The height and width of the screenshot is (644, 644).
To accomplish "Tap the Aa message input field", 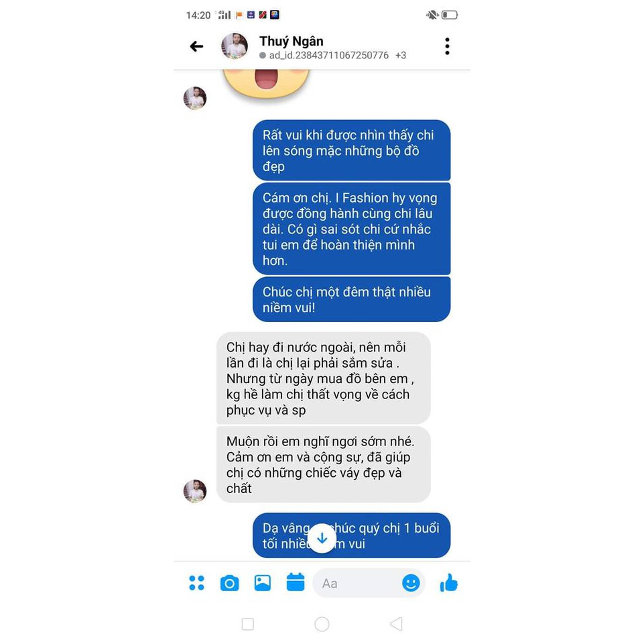I will [x=357, y=583].
